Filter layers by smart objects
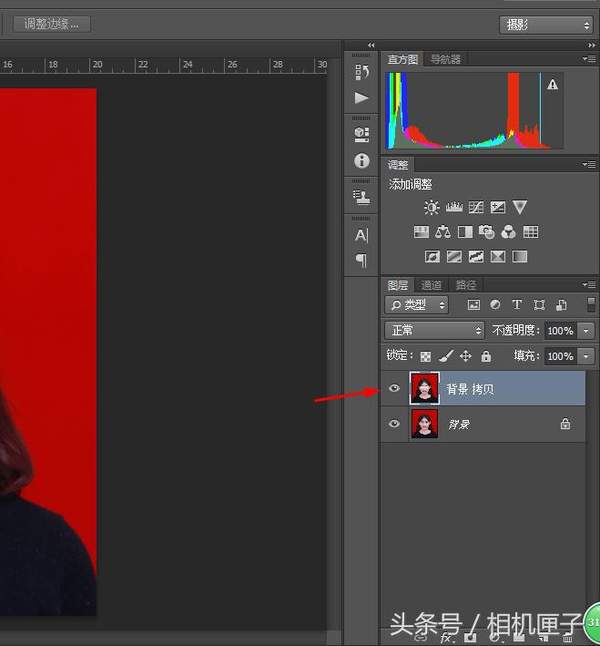The width and height of the screenshot is (600, 646). pyautogui.click(x=561, y=305)
